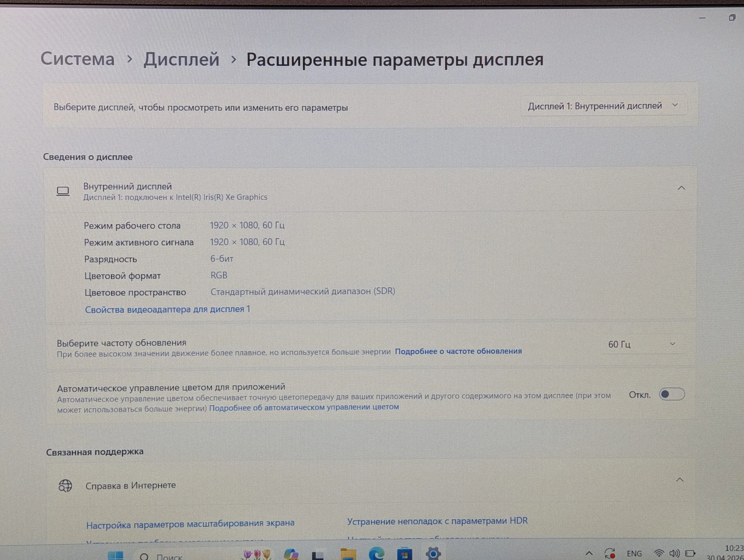Open Подробнее об автоматическом управлении цветом link
The width and height of the screenshot is (744, 560).
pos(304,407)
